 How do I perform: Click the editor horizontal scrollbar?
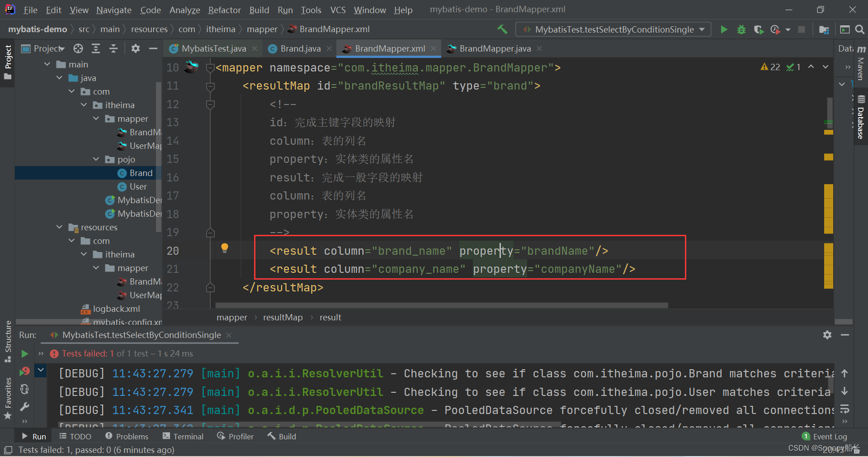pyautogui.click(x=442, y=305)
